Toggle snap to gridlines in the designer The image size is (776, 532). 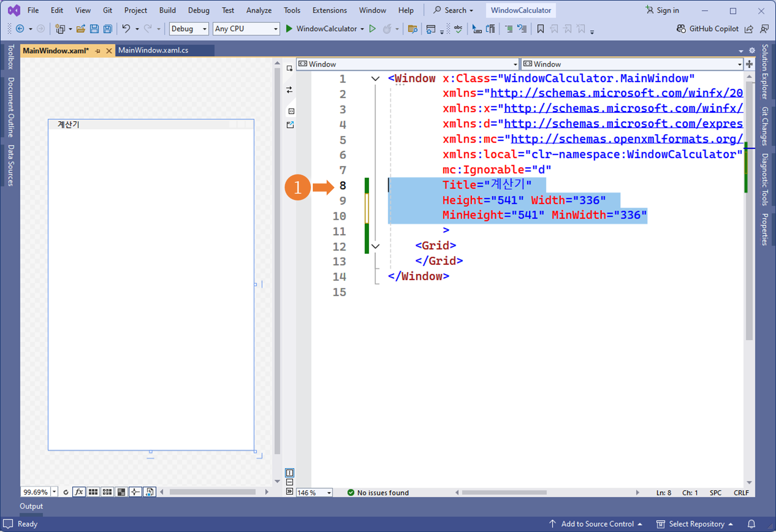point(107,492)
